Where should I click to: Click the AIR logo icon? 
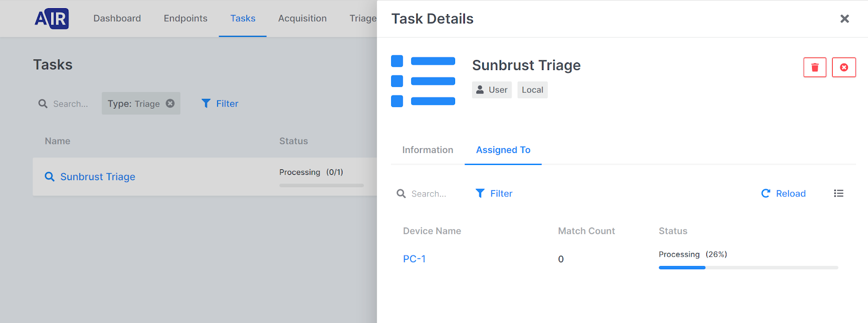point(52,19)
